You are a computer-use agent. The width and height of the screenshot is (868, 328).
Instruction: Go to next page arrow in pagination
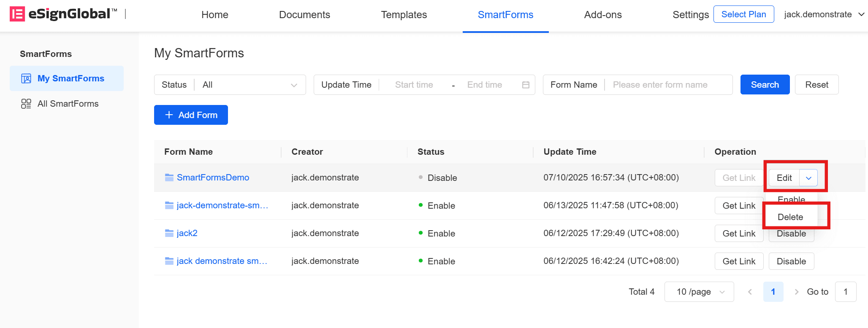coord(796,292)
